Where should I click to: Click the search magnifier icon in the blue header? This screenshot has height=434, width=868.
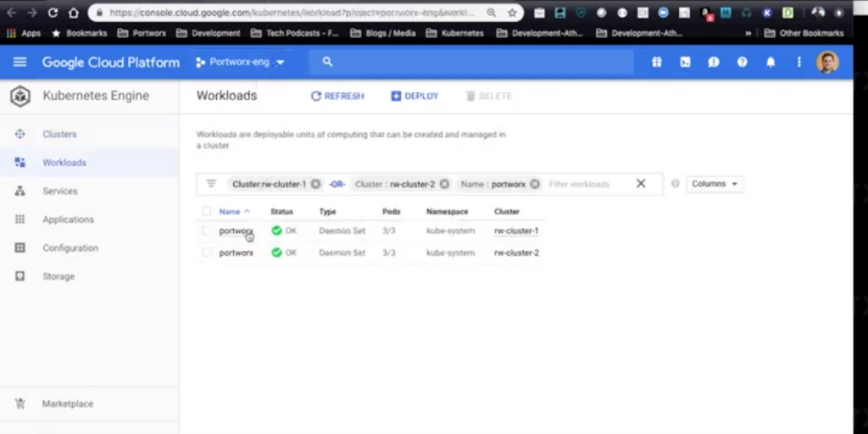[328, 62]
